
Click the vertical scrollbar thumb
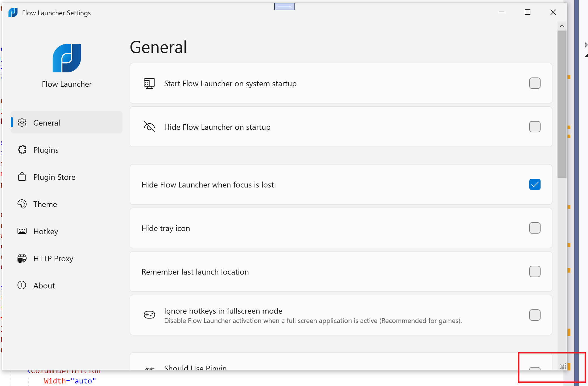[562, 105]
